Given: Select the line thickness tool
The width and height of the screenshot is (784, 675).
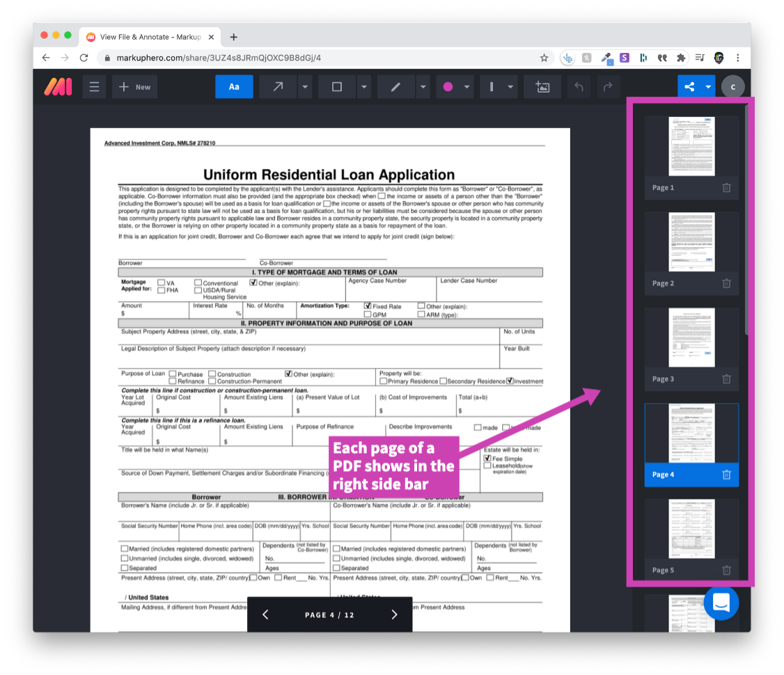Looking at the screenshot, I should pos(492,87).
